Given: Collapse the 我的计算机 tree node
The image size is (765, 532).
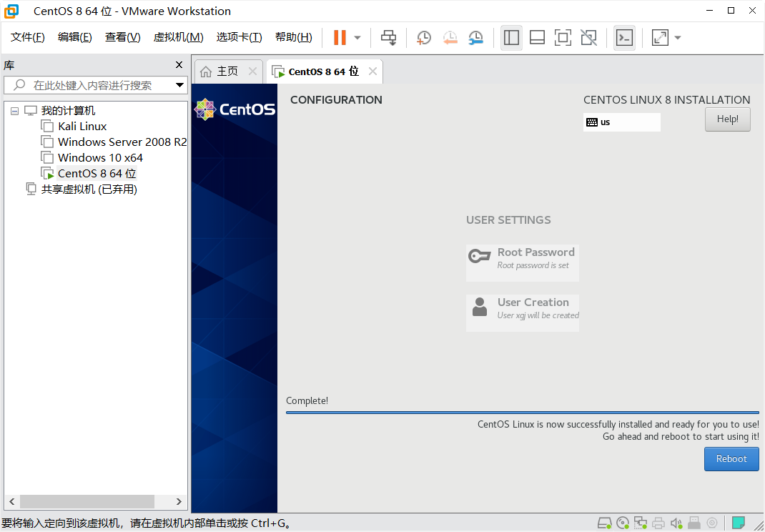Looking at the screenshot, I should coord(14,112).
